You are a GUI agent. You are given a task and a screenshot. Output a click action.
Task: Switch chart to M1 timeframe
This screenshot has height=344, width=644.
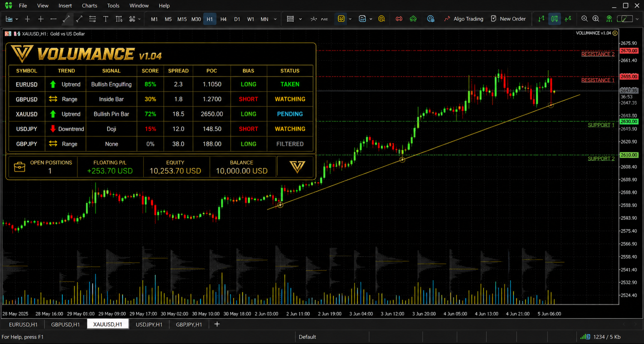click(154, 19)
